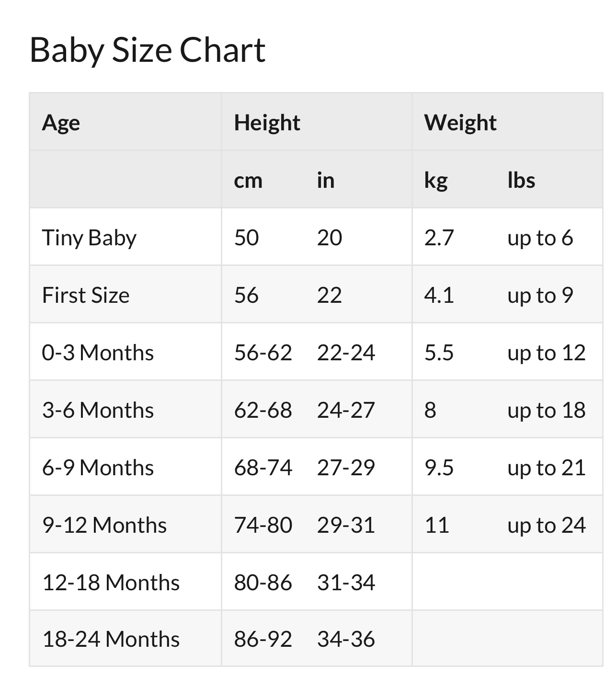Viewport: 616px width, 699px height.
Task: Click the 86-92 cm height value
Action: click(x=263, y=639)
